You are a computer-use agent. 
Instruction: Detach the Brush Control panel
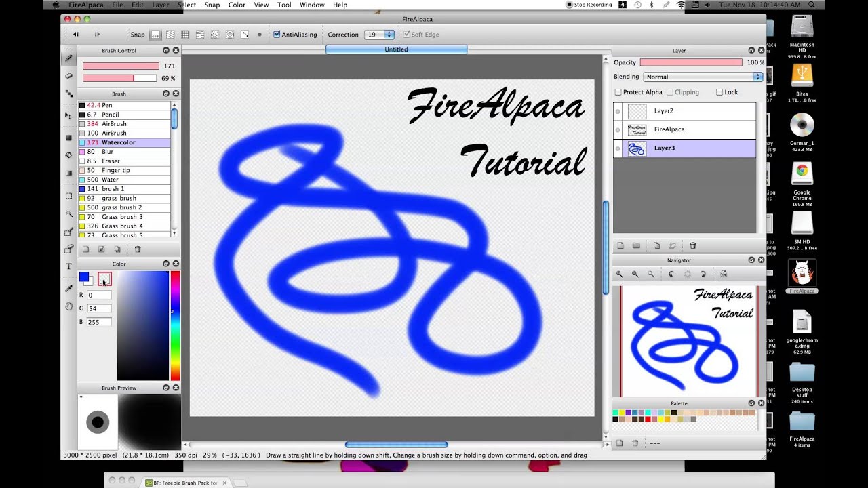coord(166,50)
